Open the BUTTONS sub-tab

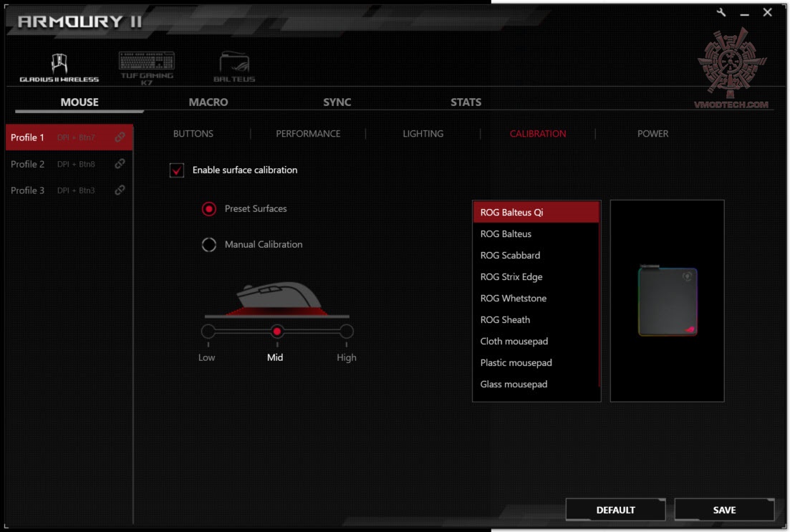(193, 133)
